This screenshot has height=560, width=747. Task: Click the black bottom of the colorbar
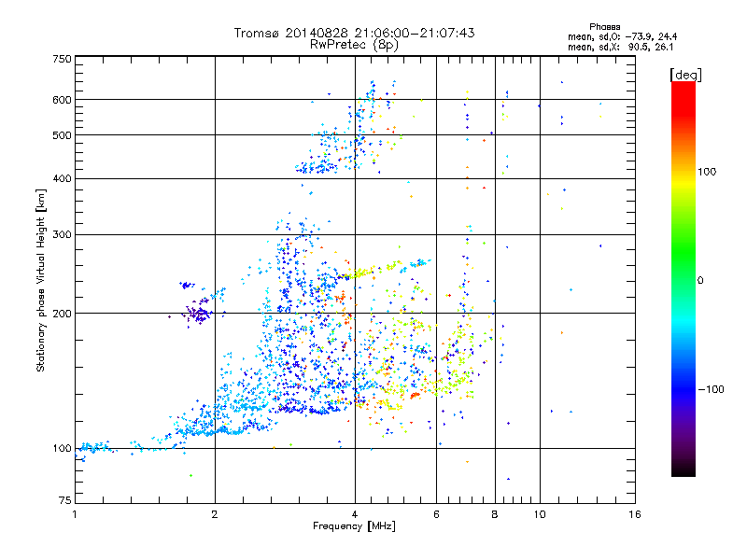coord(684,469)
